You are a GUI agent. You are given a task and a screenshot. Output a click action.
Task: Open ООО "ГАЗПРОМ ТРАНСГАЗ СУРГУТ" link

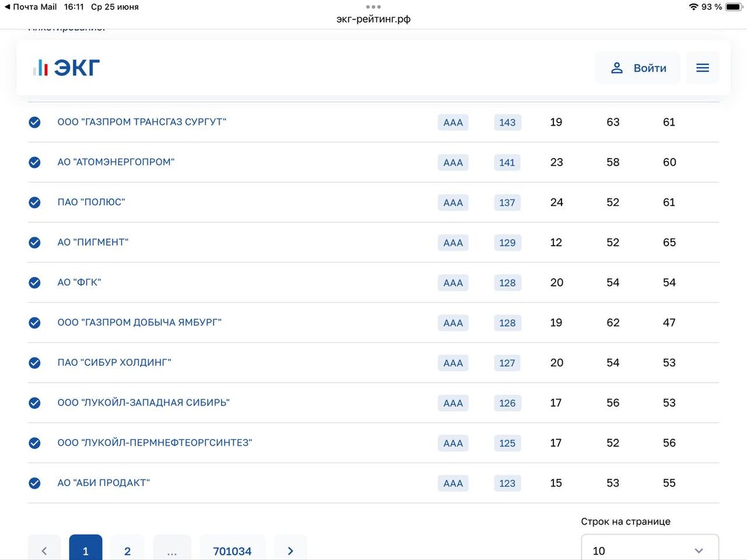click(142, 122)
